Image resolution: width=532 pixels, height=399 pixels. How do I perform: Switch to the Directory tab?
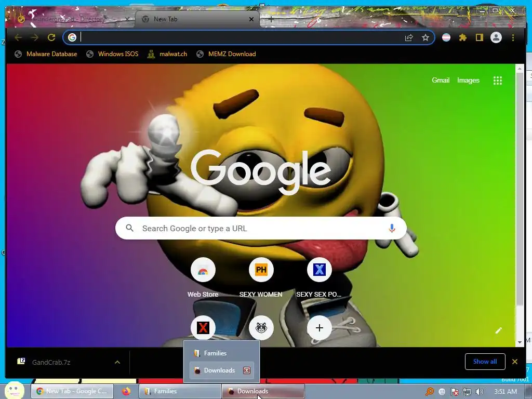coord(71,19)
